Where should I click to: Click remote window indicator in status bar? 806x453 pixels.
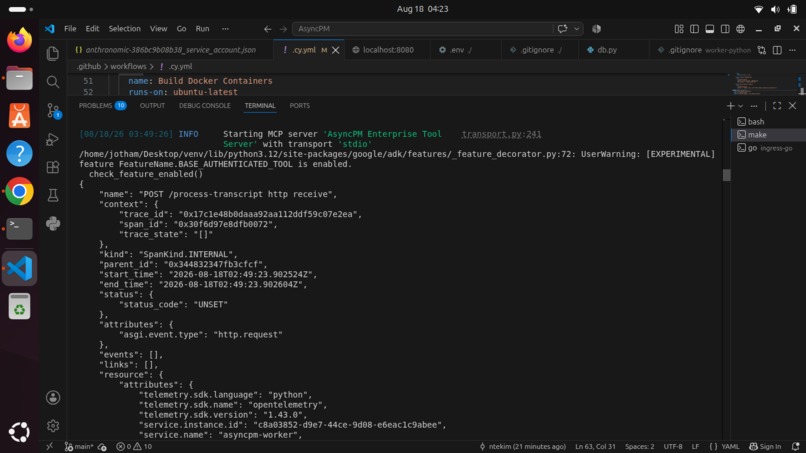(49, 446)
